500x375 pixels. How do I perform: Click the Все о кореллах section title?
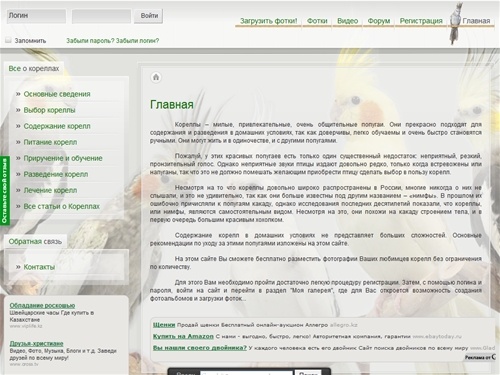coord(34,69)
